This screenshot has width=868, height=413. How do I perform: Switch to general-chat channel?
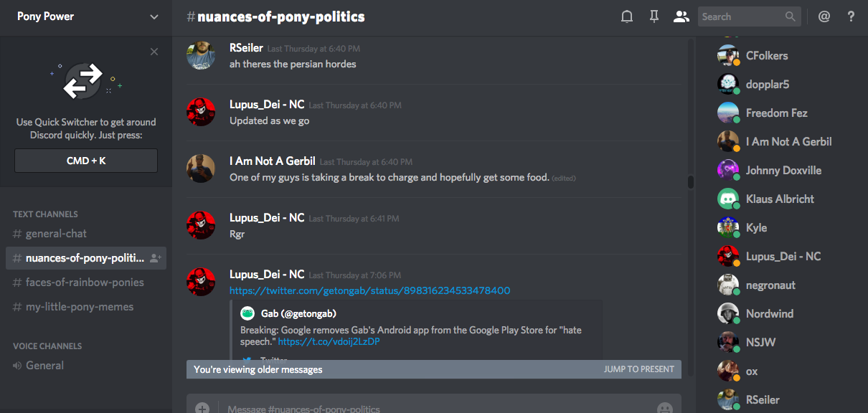point(56,234)
